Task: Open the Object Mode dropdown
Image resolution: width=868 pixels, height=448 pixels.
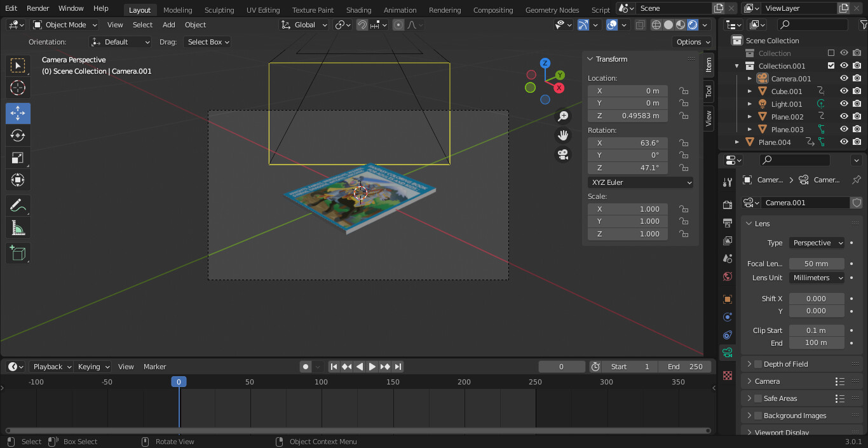Action: (65, 25)
